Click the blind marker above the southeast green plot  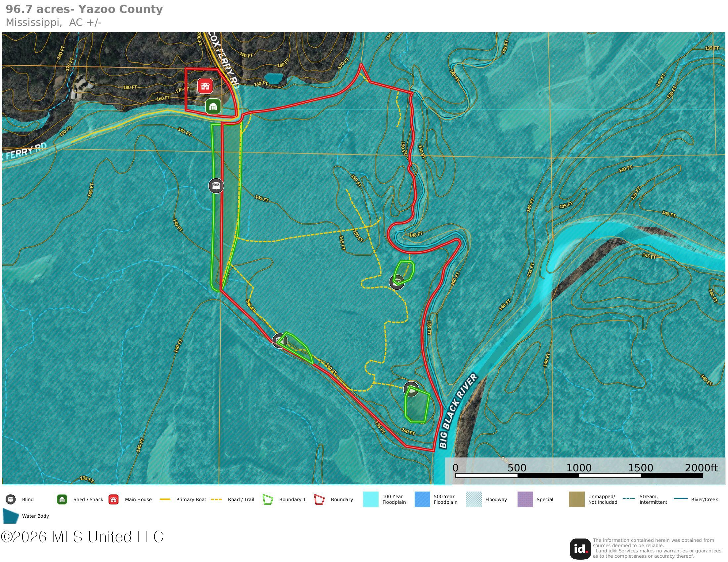pyautogui.click(x=411, y=389)
